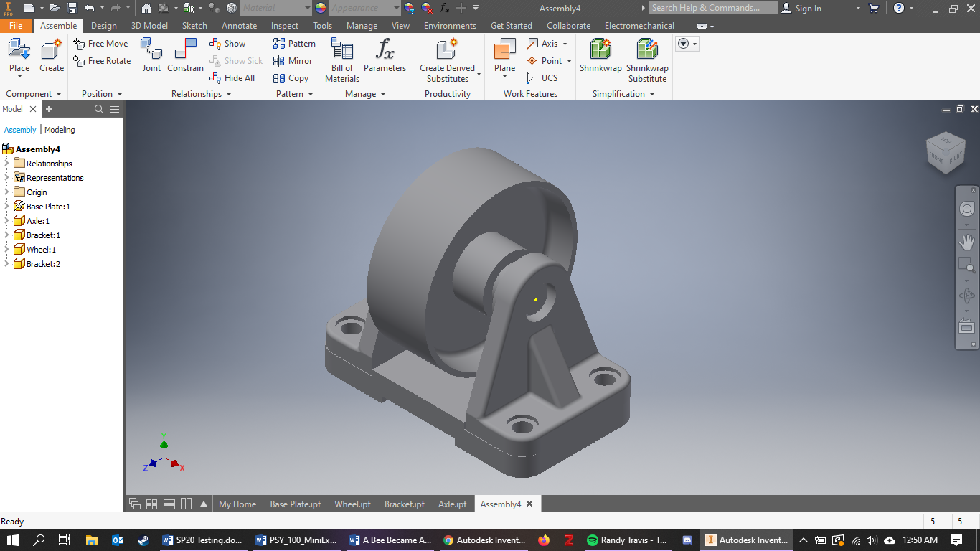Viewport: 980px width, 551px height.
Task: Click Create Derived Substitutes
Action: 448,60
